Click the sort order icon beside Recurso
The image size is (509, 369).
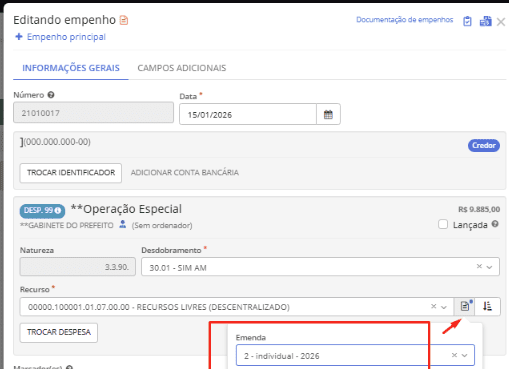coord(487,306)
